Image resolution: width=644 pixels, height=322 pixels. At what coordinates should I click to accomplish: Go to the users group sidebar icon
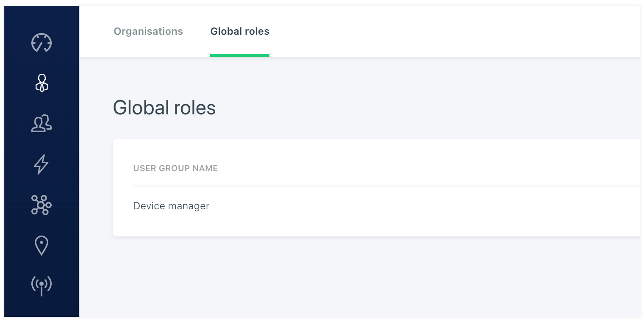42,124
